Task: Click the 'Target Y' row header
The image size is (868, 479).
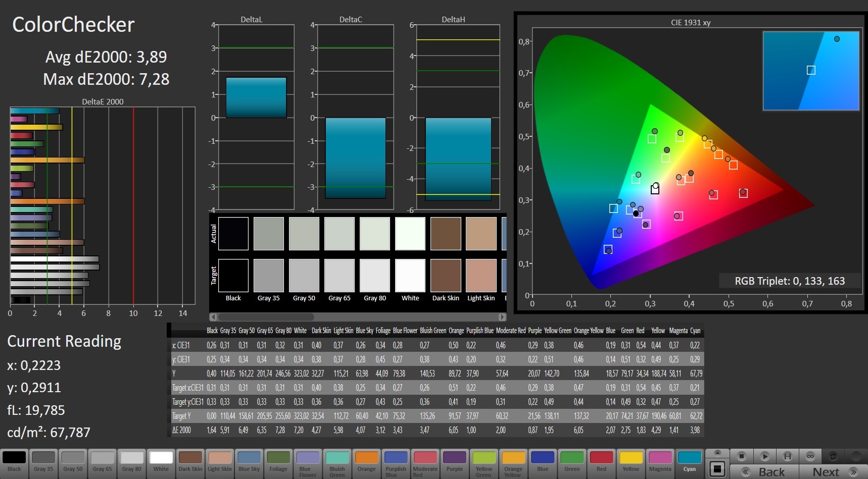Action: point(181,416)
